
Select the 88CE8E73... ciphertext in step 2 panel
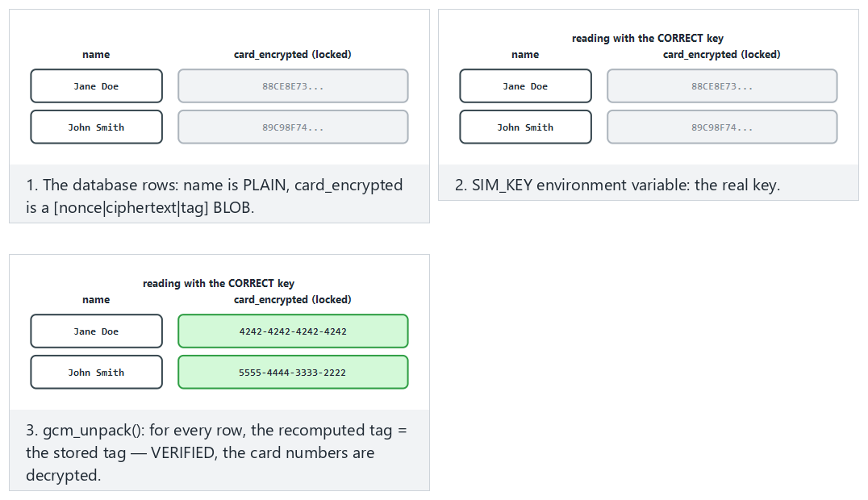[x=722, y=85]
